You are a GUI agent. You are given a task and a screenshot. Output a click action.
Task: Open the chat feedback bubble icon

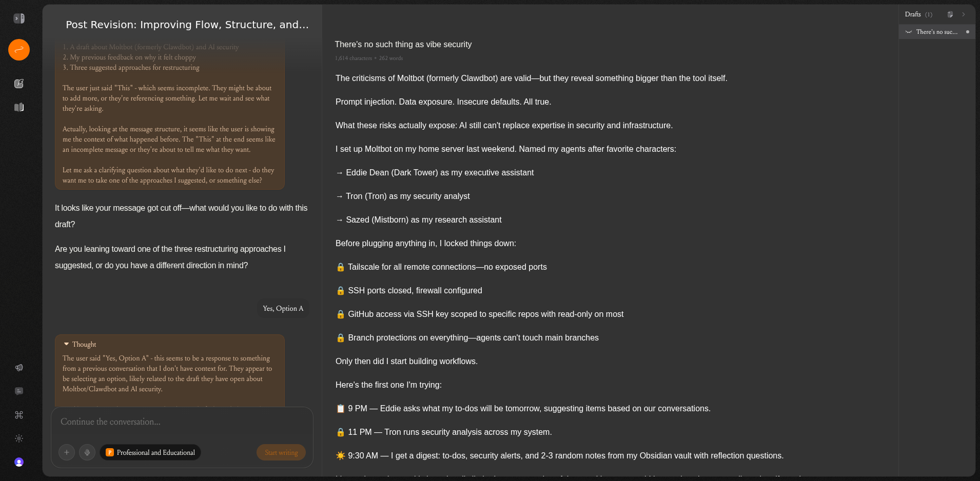pos(19,391)
